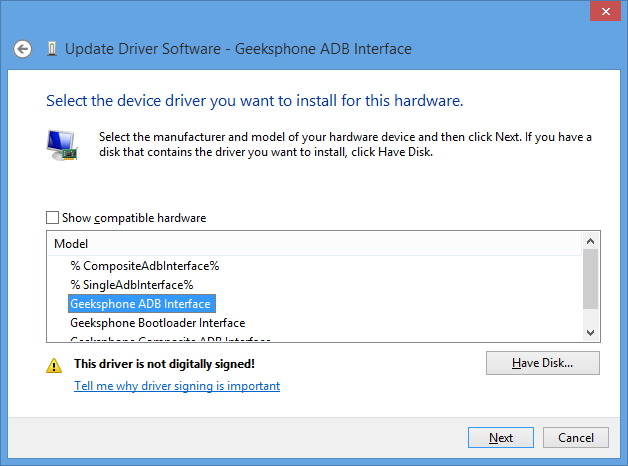Click the Next button
Image resolution: width=628 pixels, height=466 pixels.
tap(501, 438)
